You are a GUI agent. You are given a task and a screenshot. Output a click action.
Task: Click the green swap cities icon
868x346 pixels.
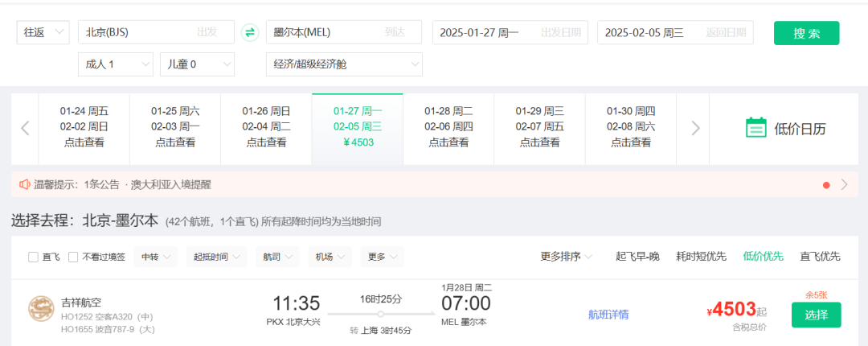250,32
